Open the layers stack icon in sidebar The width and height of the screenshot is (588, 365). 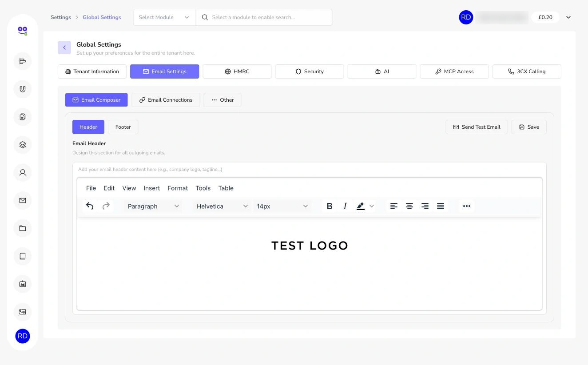(23, 145)
